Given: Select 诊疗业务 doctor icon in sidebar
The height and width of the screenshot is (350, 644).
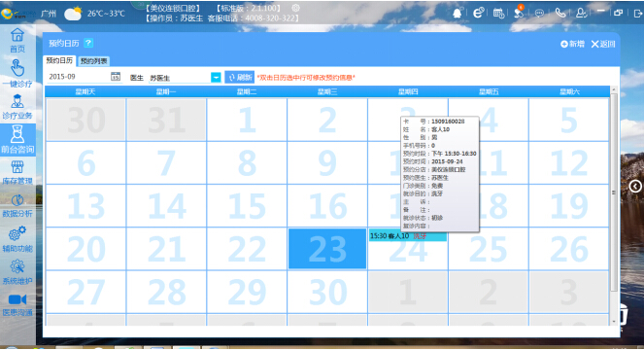Looking at the screenshot, I should coord(17,101).
